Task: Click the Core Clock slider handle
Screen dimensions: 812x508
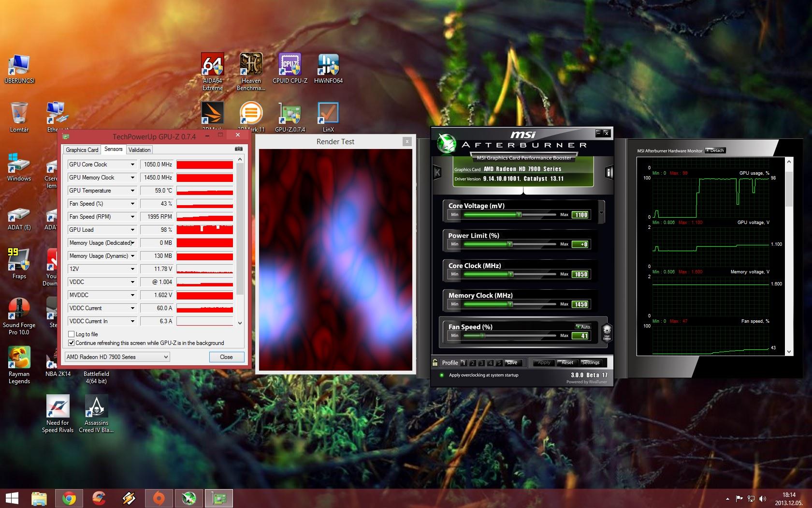Action: [510, 274]
